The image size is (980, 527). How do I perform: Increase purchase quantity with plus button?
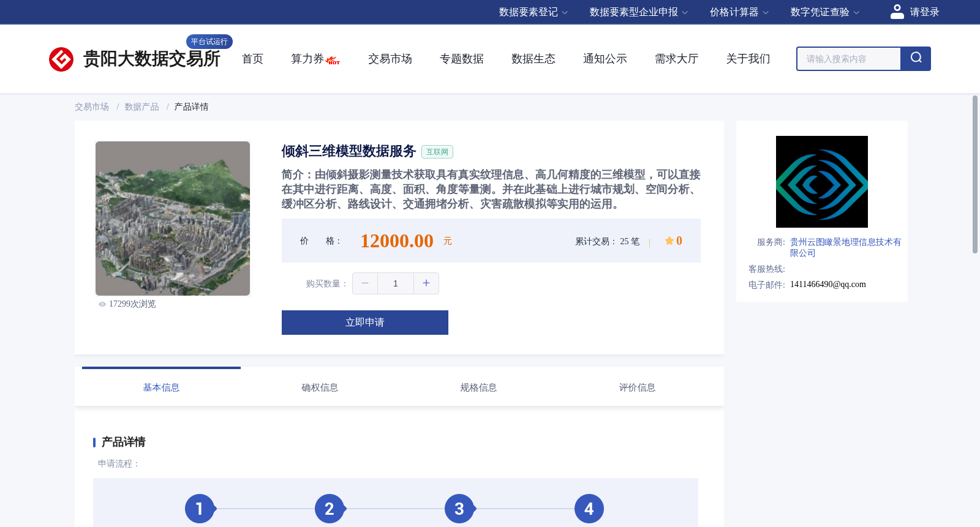tap(426, 283)
